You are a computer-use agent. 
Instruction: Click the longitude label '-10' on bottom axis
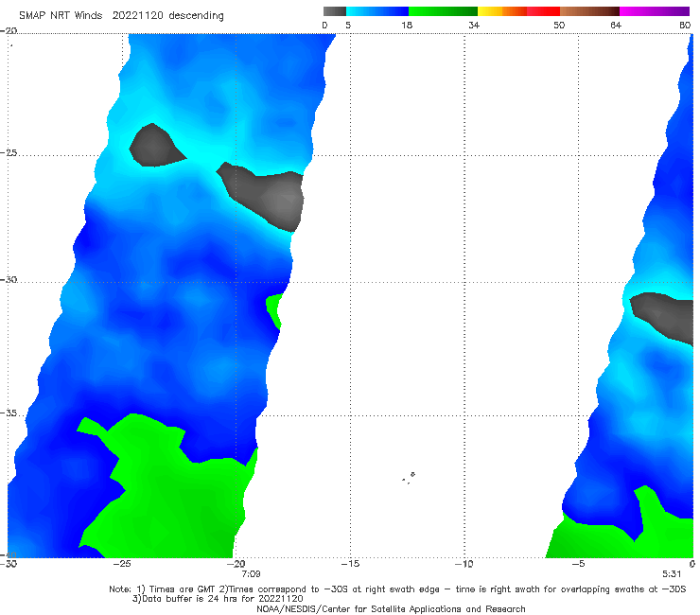464,564
